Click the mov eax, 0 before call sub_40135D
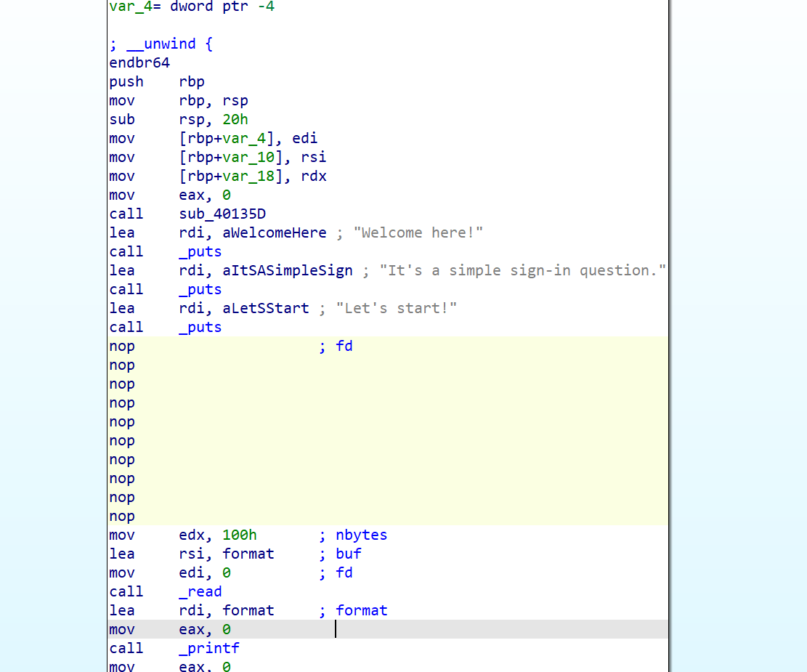The width and height of the screenshot is (807, 672). (x=170, y=195)
